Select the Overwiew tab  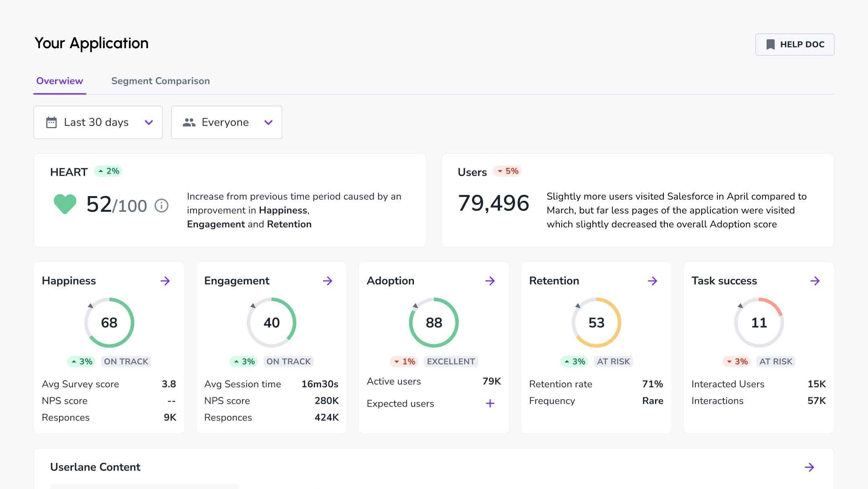[x=59, y=81]
